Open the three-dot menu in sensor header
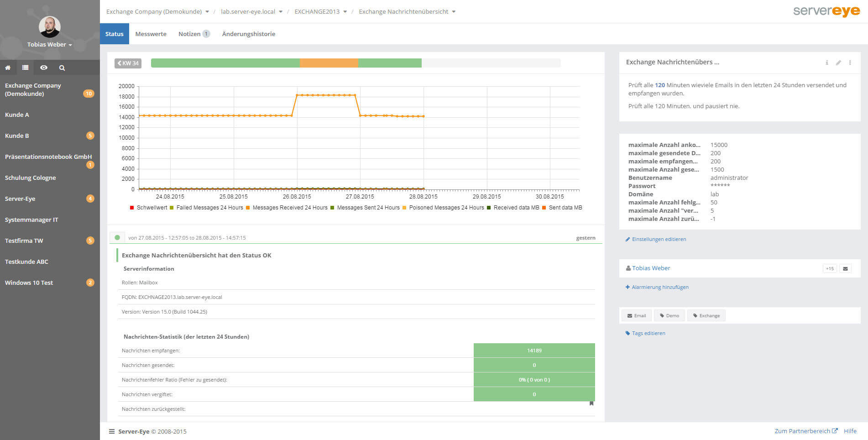Image resolution: width=868 pixels, height=440 pixels. click(850, 63)
